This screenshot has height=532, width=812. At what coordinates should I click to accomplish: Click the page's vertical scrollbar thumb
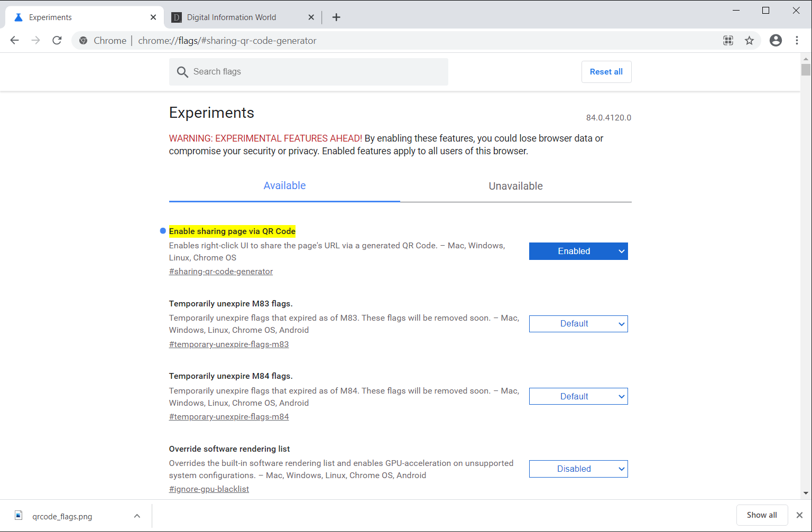click(806, 70)
